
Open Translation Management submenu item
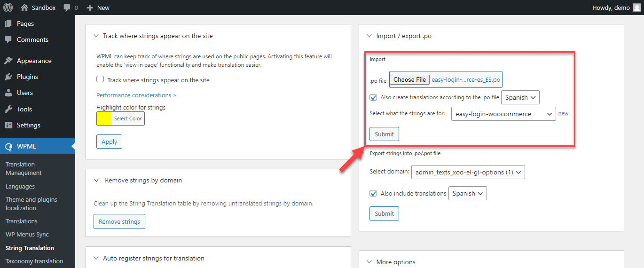pos(24,168)
